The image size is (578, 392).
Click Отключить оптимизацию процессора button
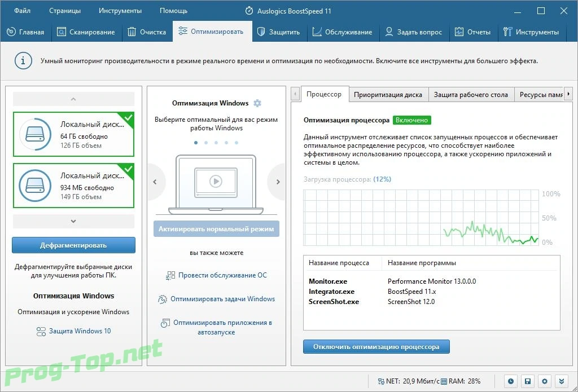376,347
